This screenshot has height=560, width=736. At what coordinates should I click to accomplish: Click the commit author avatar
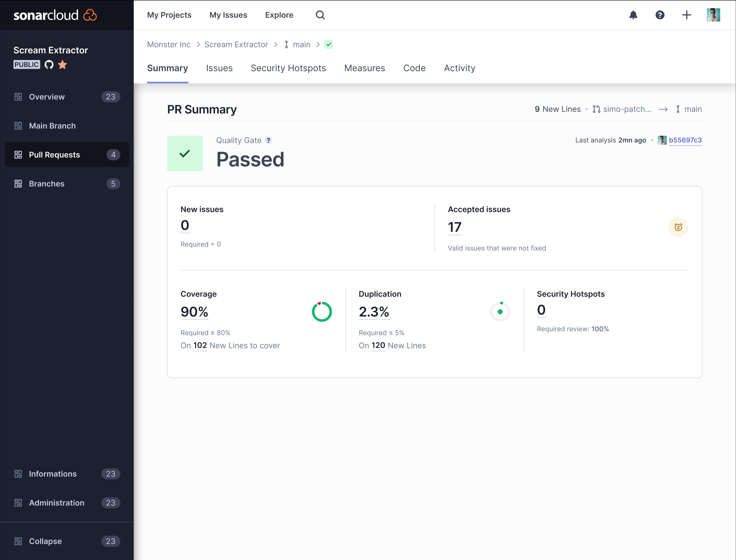click(662, 140)
